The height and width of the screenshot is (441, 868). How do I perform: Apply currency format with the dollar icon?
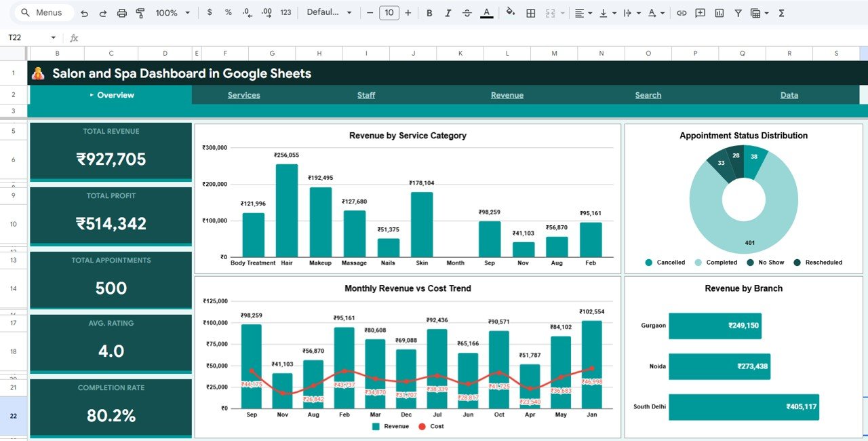coord(209,12)
